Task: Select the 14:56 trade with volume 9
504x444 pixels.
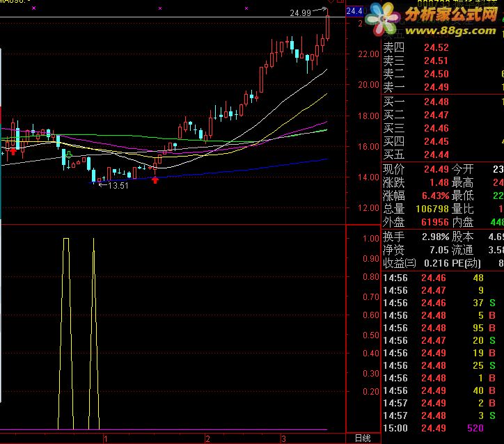Action: [443, 290]
